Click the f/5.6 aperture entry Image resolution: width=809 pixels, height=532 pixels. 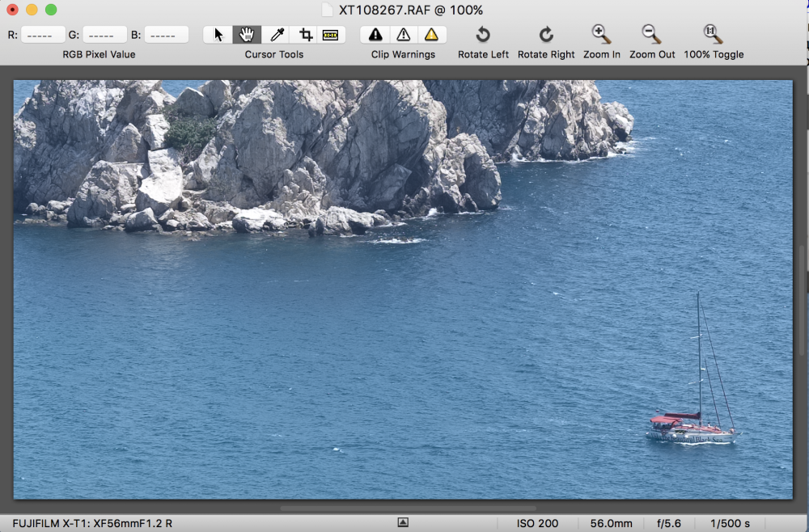(669, 523)
